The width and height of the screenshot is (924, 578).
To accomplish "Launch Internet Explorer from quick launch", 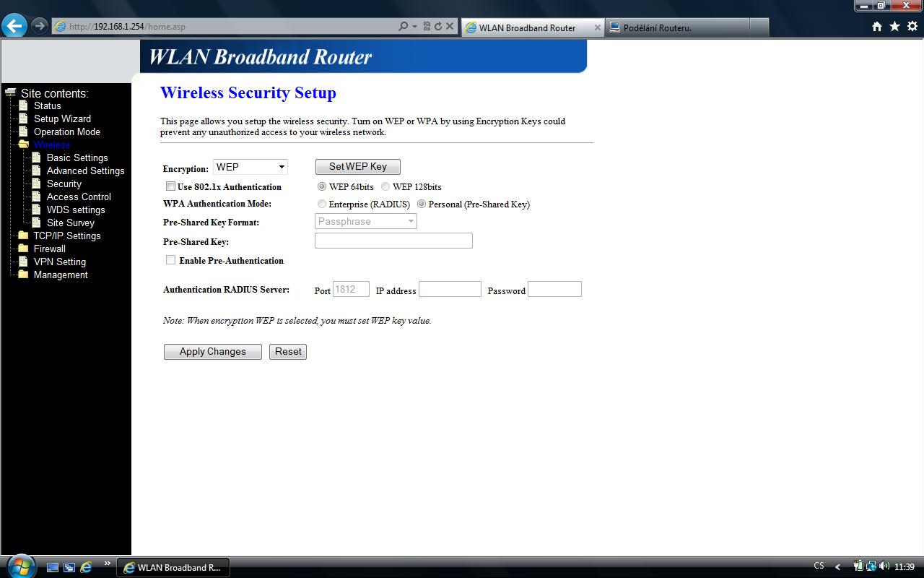I will pos(86,568).
